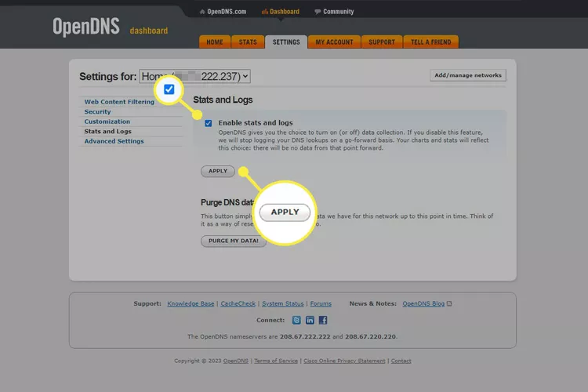
Task: Open the Terms of Service link
Action: [276, 361]
